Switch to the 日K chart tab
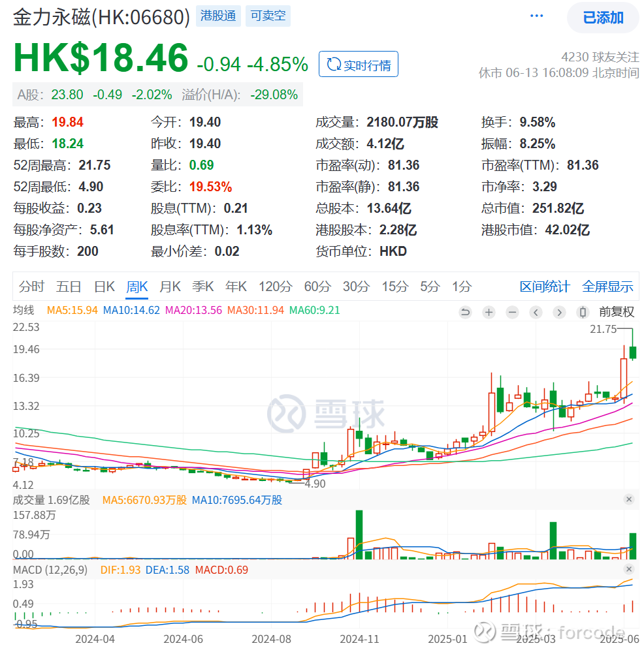 coord(105,287)
